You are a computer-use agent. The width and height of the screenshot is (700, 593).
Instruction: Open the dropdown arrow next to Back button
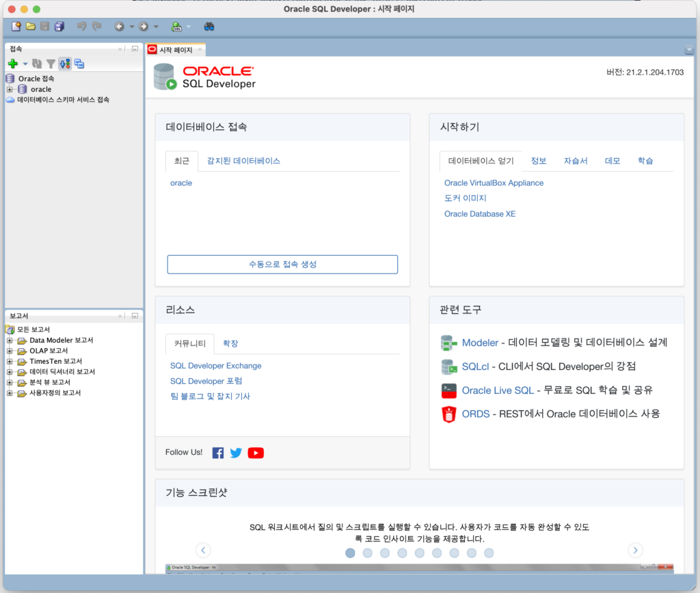coord(132,27)
